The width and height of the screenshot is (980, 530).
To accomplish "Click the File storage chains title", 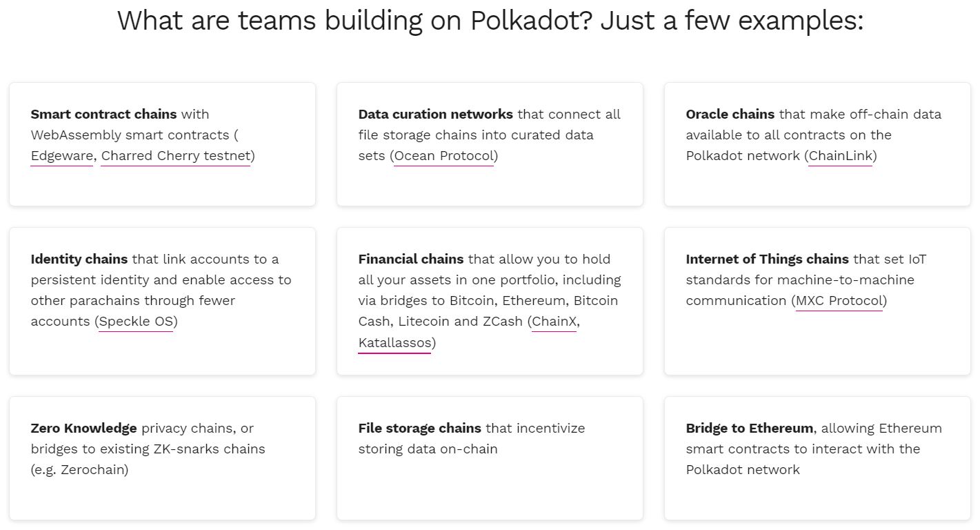I will click(x=419, y=429).
